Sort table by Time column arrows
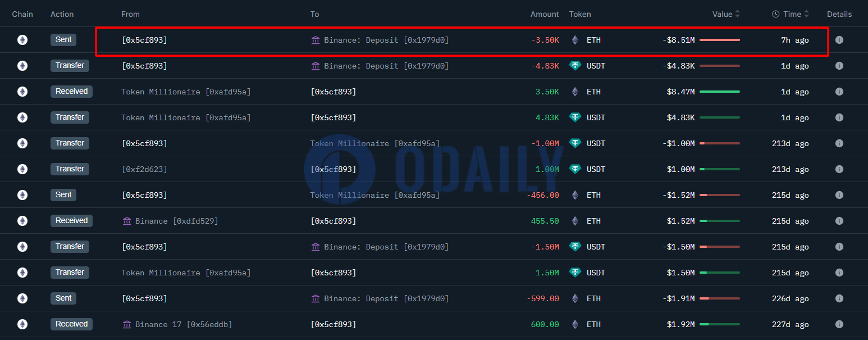The height and width of the screenshot is (340, 868). click(x=806, y=14)
